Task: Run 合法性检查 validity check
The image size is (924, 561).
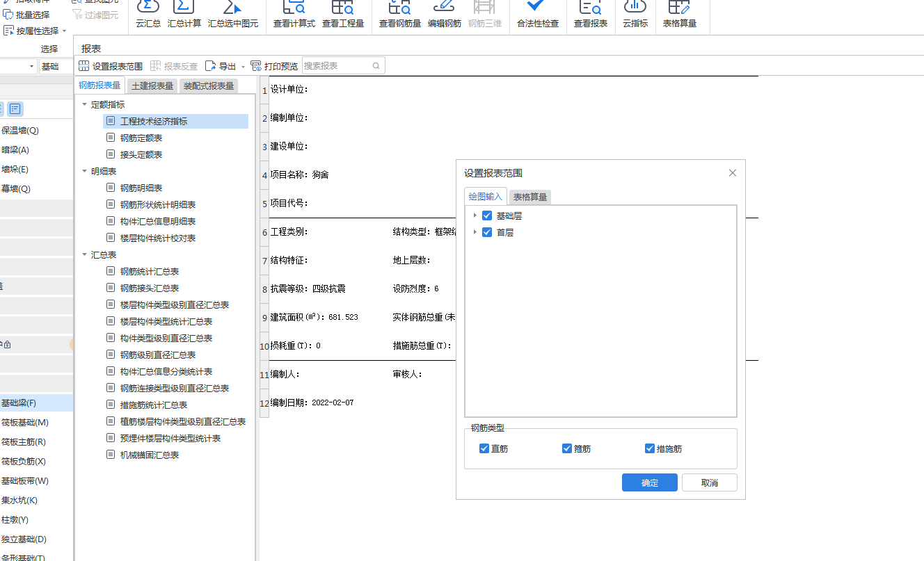Action: (x=538, y=15)
